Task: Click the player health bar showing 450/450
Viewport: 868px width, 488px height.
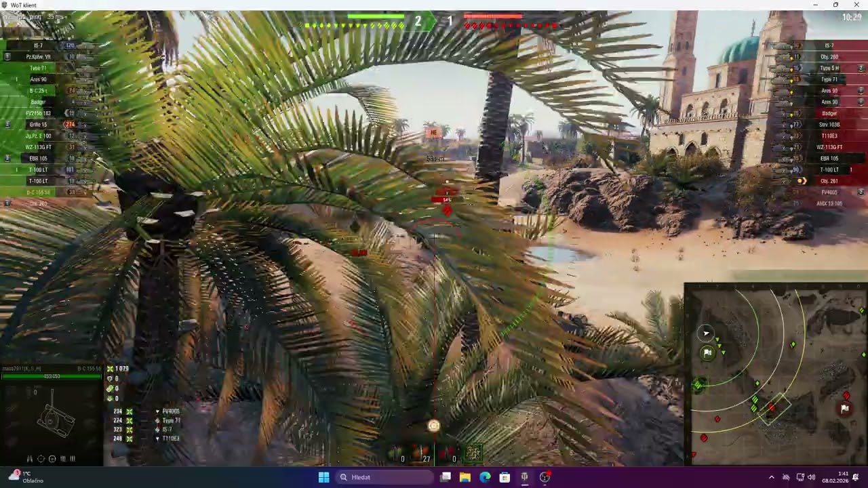Action: coord(51,376)
